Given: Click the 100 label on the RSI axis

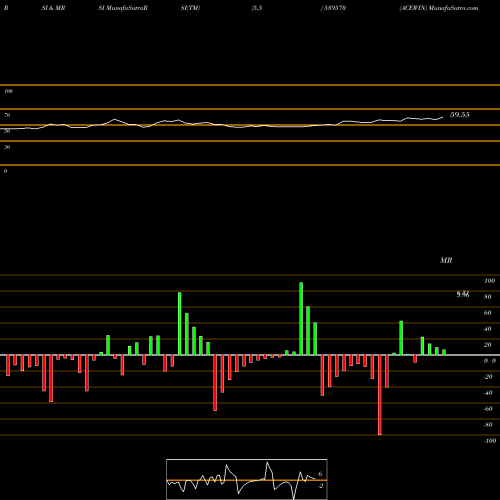Looking at the screenshot, I should 8,91.
